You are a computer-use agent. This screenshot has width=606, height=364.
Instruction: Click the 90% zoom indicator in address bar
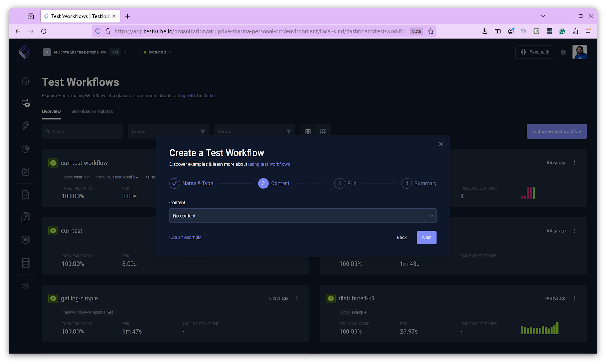tap(416, 31)
